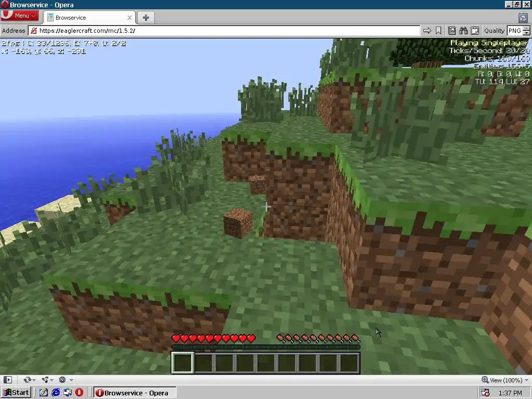Open the bookmarks book icon
Screen dimensions: 532x399
452,31
